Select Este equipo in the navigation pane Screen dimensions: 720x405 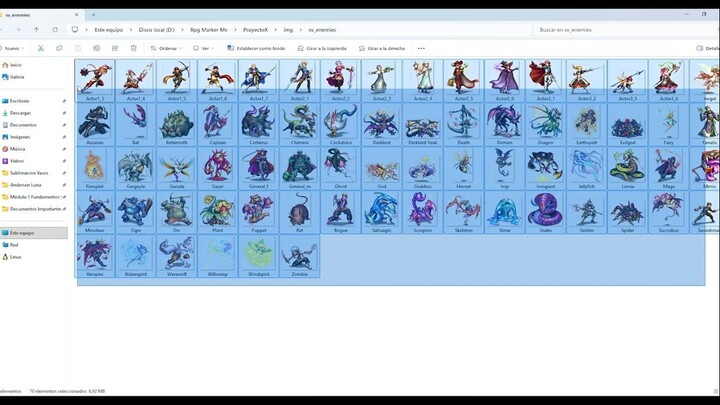tap(34, 233)
